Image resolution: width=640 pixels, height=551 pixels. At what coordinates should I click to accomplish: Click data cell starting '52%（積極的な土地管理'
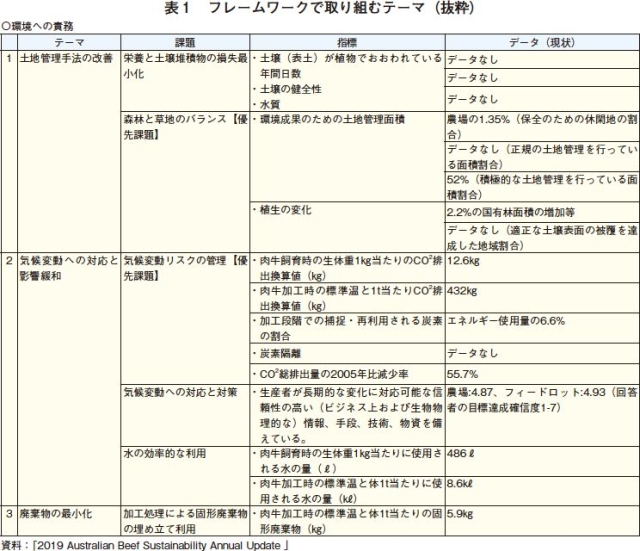tap(542, 187)
